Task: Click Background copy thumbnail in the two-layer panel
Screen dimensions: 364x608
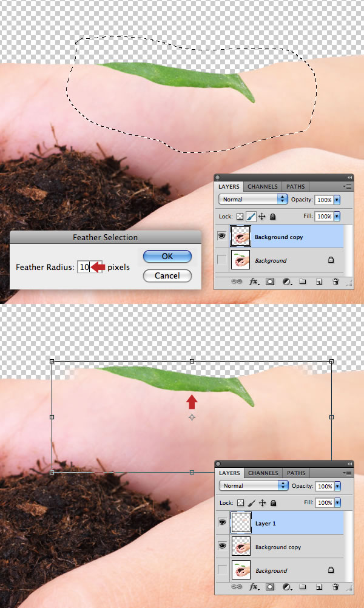Action: point(240,236)
